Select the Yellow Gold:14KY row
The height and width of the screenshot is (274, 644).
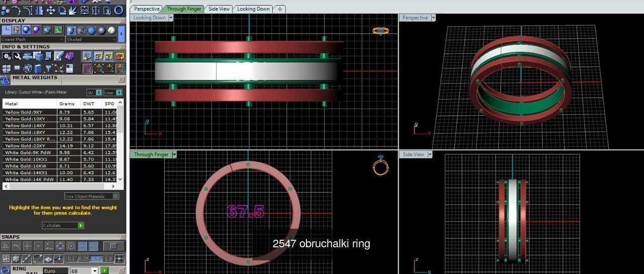(60, 125)
